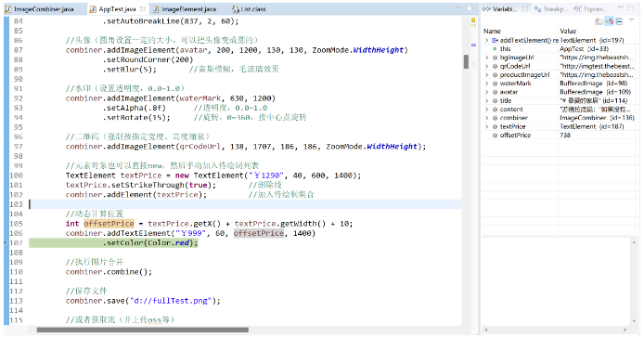Click the avatar value BufferedImage (id=109)
This screenshot has width=644, height=338.
click(595, 92)
